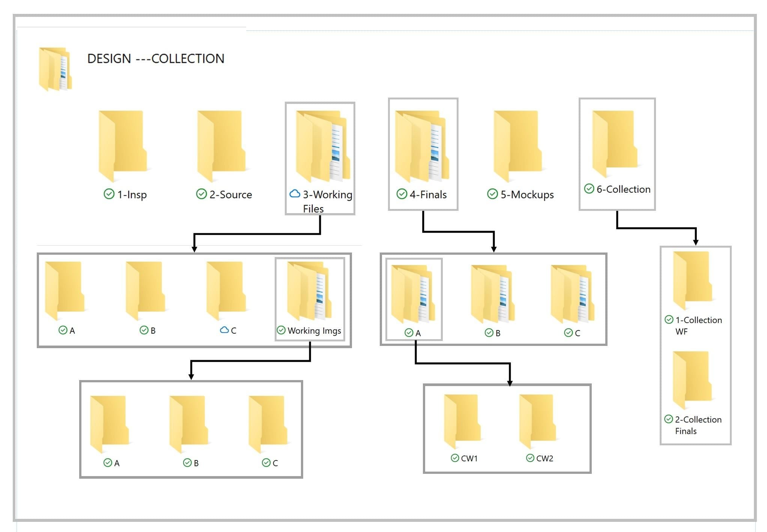The height and width of the screenshot is (532, 767).
Task: Open the 1-Collection WF folder icon
Action: (x=693, y=281)
